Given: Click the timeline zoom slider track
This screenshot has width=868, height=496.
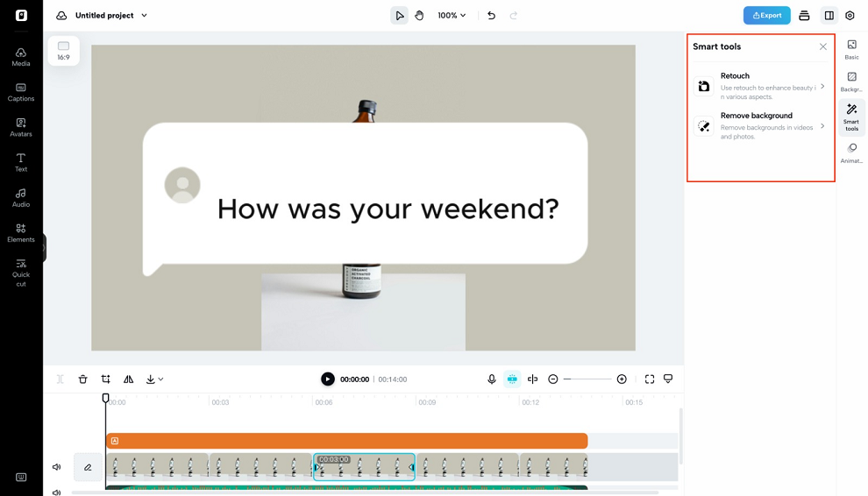Looking at the screenshot, I should click(x=587, y=379).
